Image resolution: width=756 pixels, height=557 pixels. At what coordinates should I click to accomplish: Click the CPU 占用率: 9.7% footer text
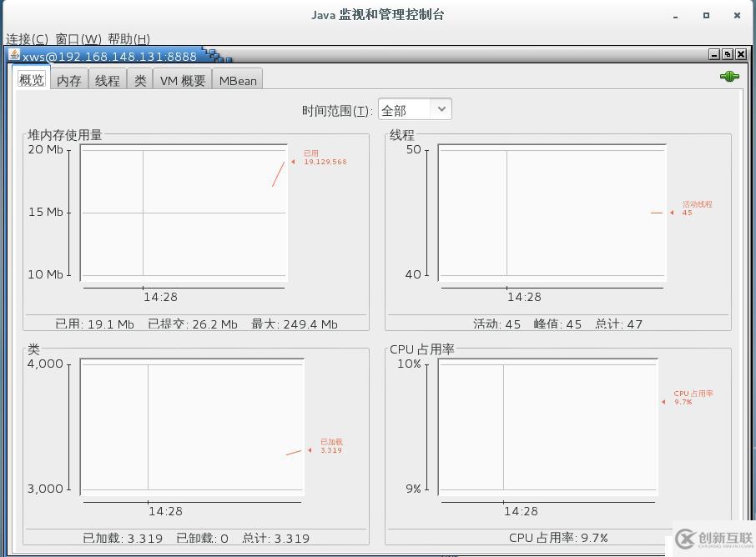point(558,538)
